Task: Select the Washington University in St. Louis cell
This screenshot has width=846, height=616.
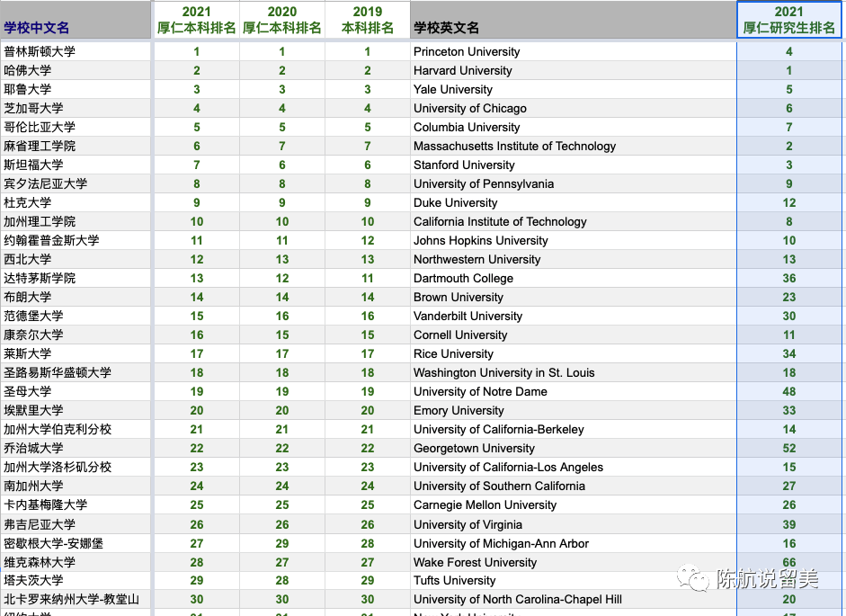Action: (503, 372)
